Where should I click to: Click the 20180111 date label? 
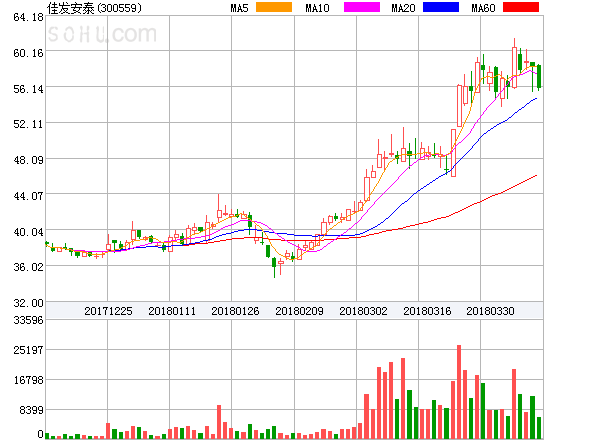(172, 311)
